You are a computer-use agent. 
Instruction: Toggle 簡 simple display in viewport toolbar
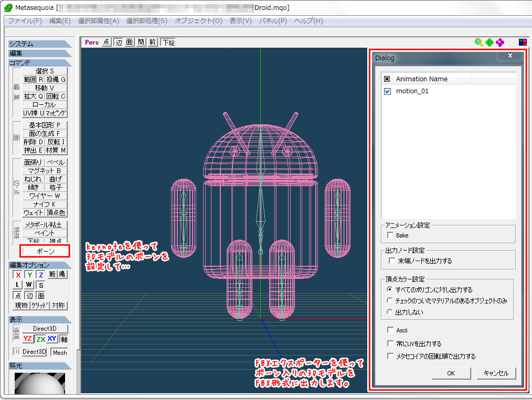point(141,42)
